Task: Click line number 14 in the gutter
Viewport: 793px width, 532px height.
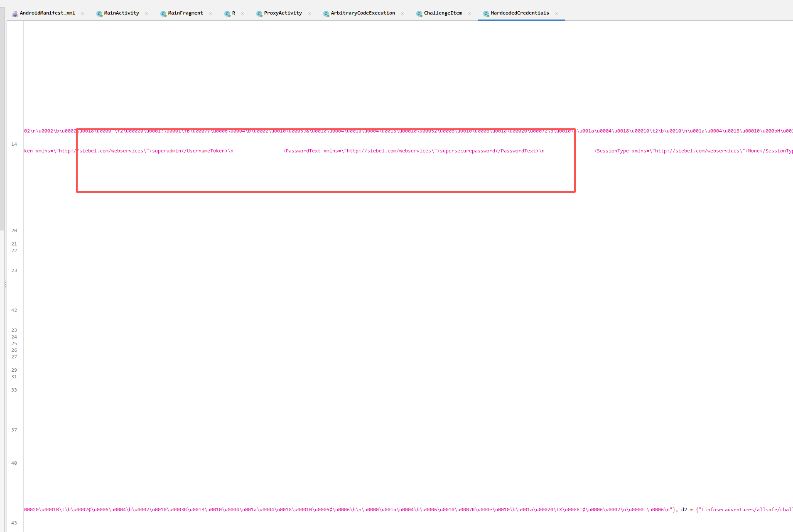Action: point(14,144)
